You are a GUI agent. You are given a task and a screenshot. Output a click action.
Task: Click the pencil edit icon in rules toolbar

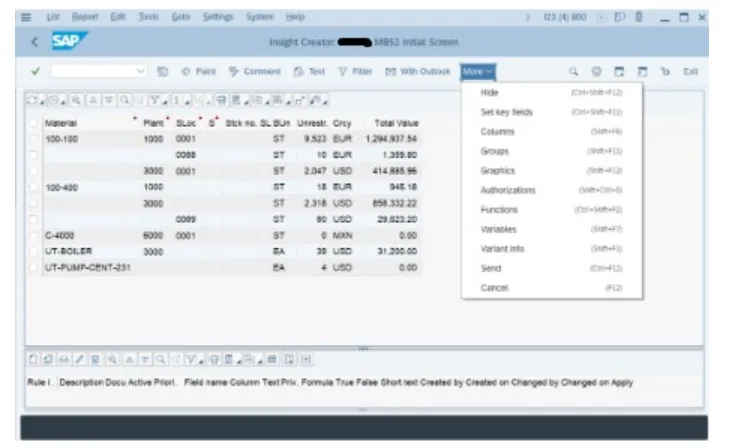pos(80,359)
